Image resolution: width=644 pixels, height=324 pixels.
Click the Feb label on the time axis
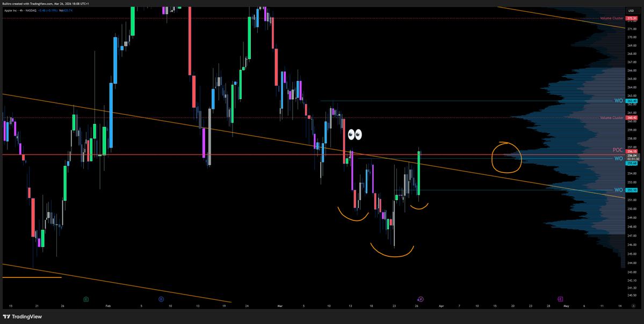point(108,306)
